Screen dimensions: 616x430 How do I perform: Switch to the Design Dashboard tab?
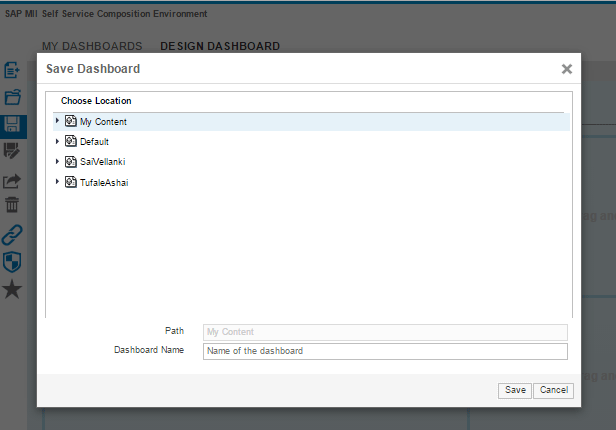coord(220,46)
